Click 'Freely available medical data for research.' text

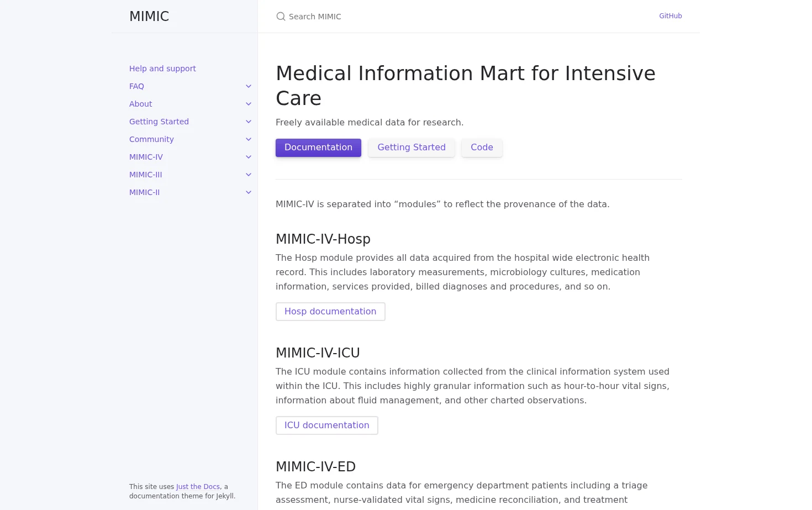(x=370, y=123)
